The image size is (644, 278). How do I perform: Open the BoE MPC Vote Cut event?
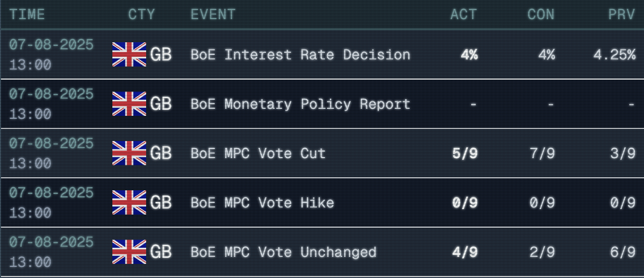(258, 153)
